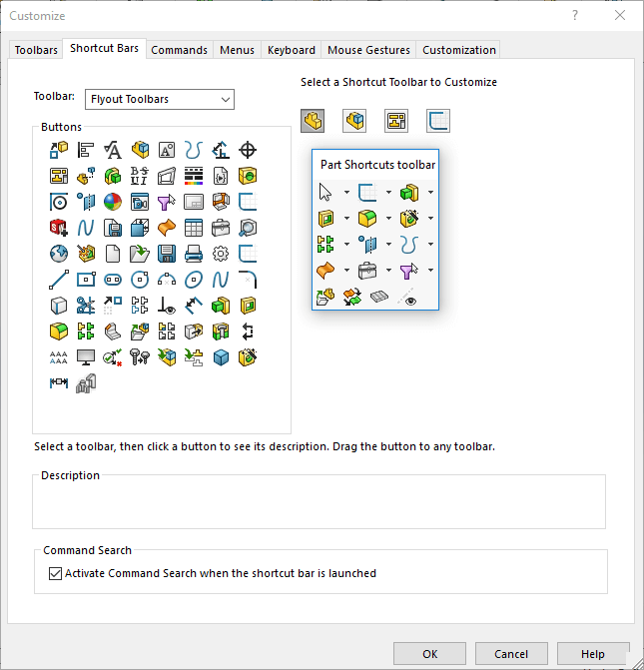The image size is (644, 670).
Task: Click the Options gear icon in Buttons
Action: coord(221,254)
